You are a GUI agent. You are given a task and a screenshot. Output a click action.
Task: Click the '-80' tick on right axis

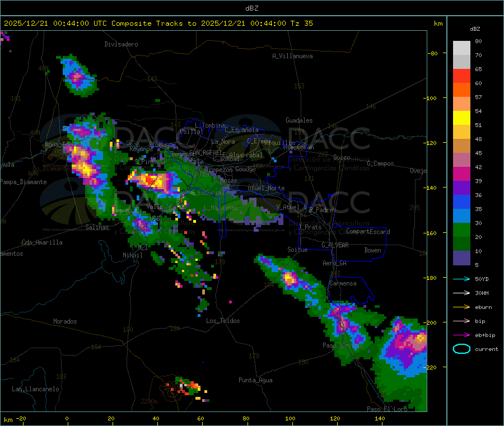tap(432, 53)
